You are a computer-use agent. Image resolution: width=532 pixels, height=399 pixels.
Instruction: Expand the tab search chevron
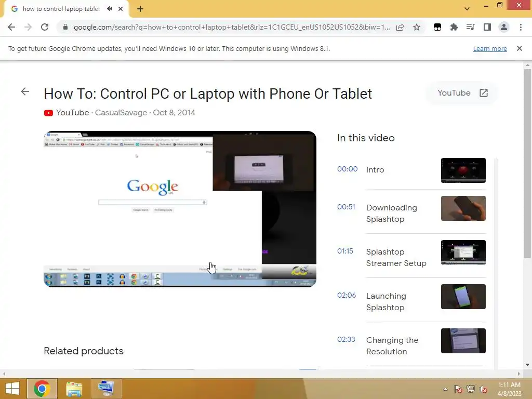467,9
